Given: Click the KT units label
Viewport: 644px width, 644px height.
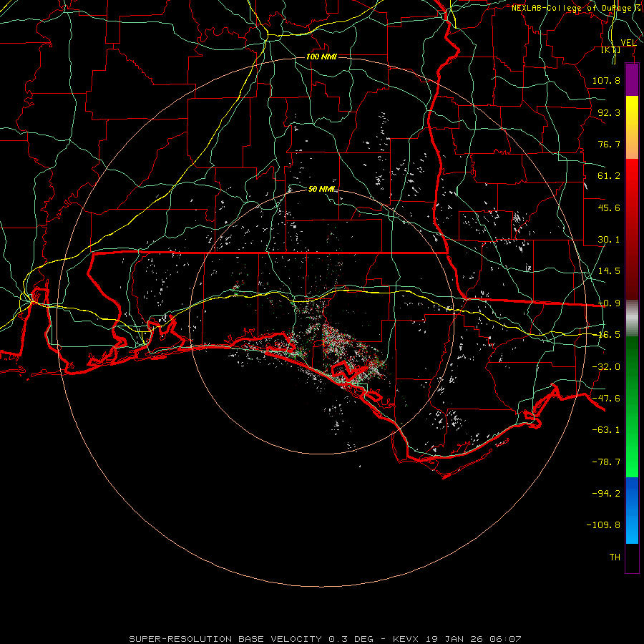Looking at the screenshot, I should pos(611,50).
